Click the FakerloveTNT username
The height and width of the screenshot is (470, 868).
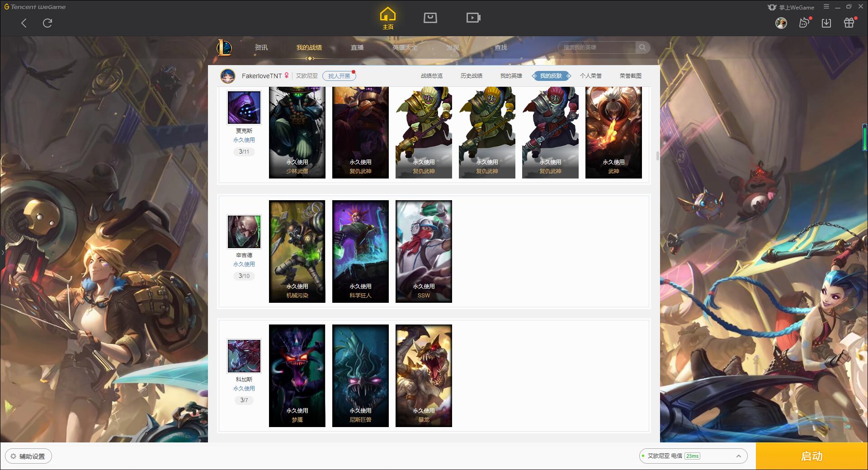click(x=262, y=76)
